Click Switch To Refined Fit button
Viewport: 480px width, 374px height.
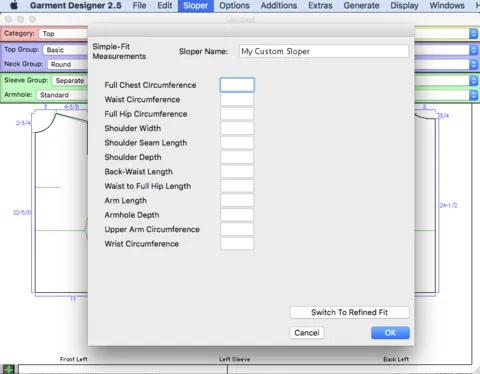[x=349, y=312]
